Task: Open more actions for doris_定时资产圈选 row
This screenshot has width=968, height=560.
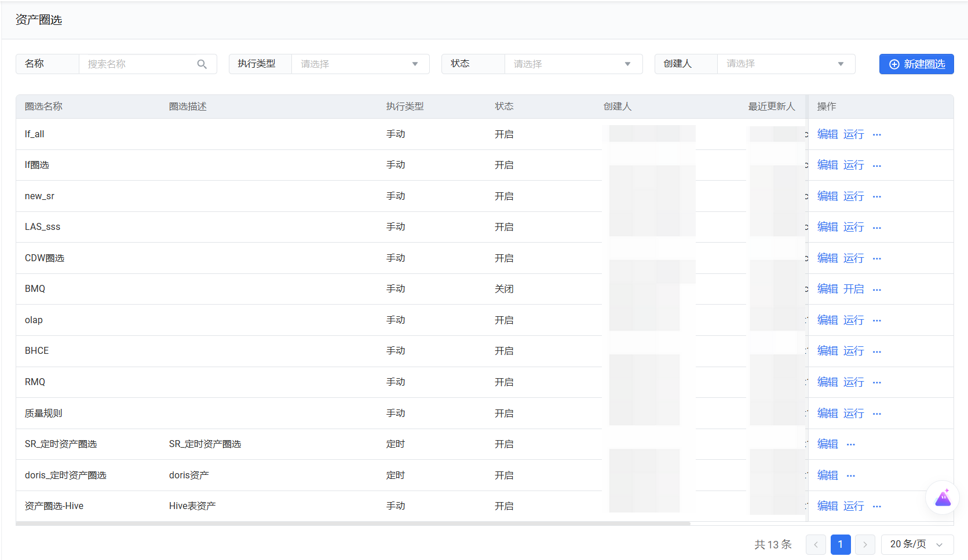Action: point(850,475)
